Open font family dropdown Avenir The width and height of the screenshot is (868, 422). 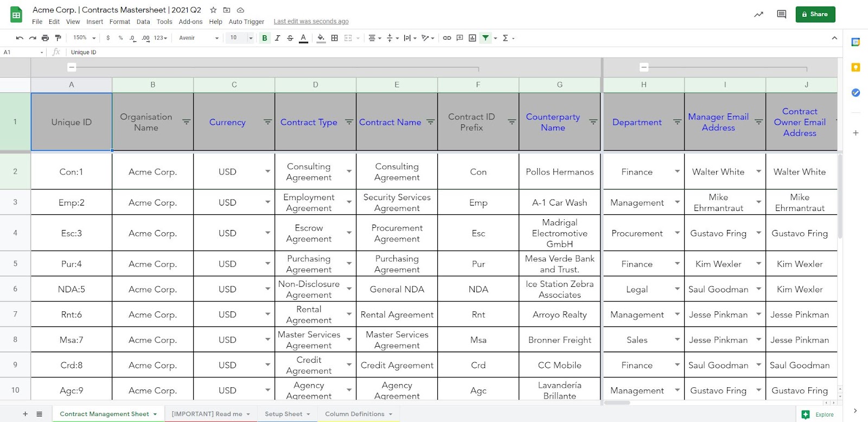199,38
